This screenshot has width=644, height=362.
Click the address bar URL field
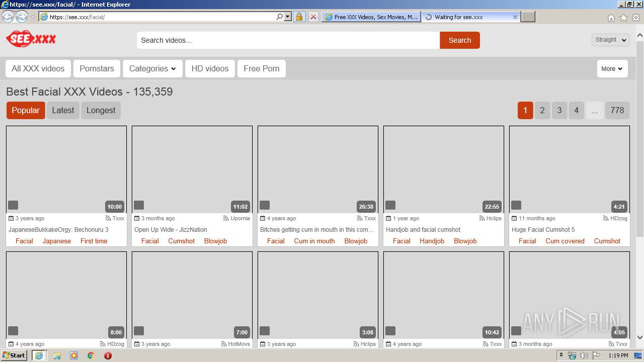[161, 17]
